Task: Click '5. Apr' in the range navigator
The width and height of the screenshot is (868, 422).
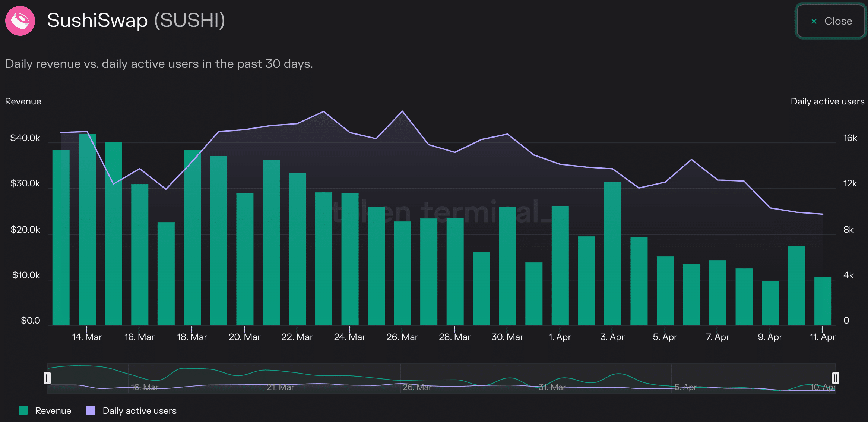Action: [685, 387]
